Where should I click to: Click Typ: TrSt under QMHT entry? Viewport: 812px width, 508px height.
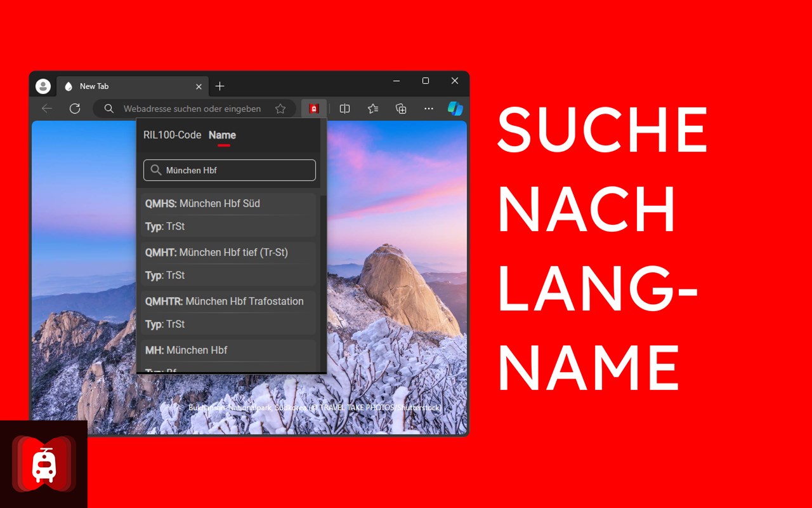(165, 275)
